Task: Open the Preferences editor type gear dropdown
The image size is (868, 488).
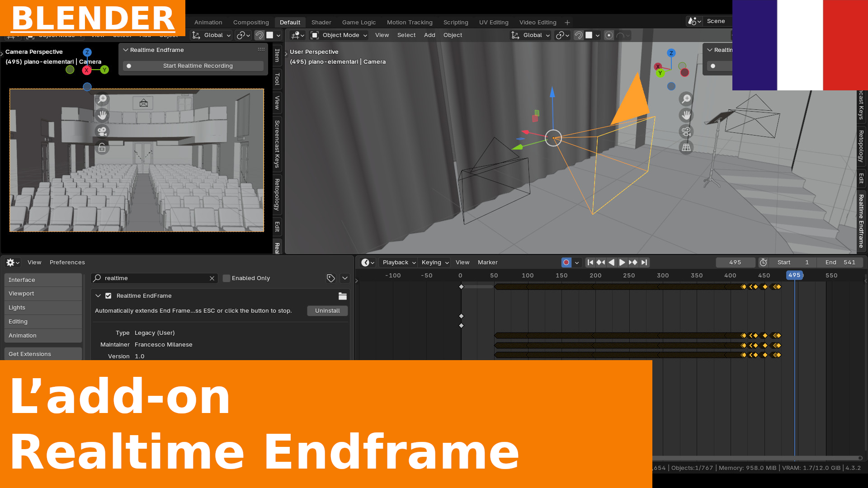Action: pyautogui.click(x=13, y=263)
